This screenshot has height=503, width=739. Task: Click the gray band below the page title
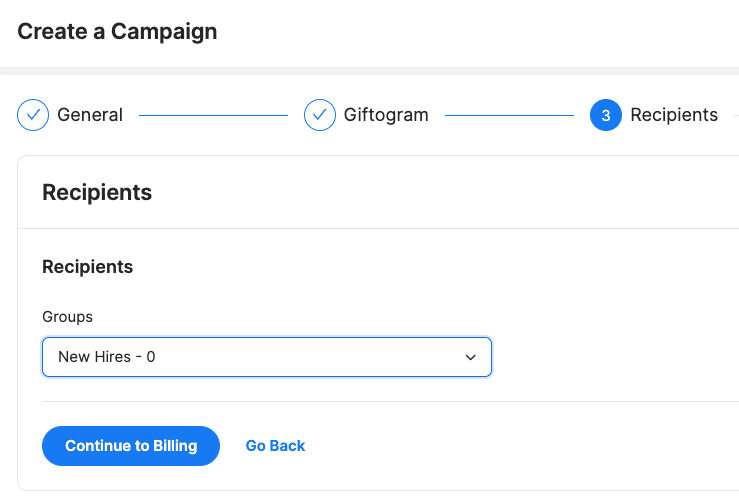pos(369,71)
